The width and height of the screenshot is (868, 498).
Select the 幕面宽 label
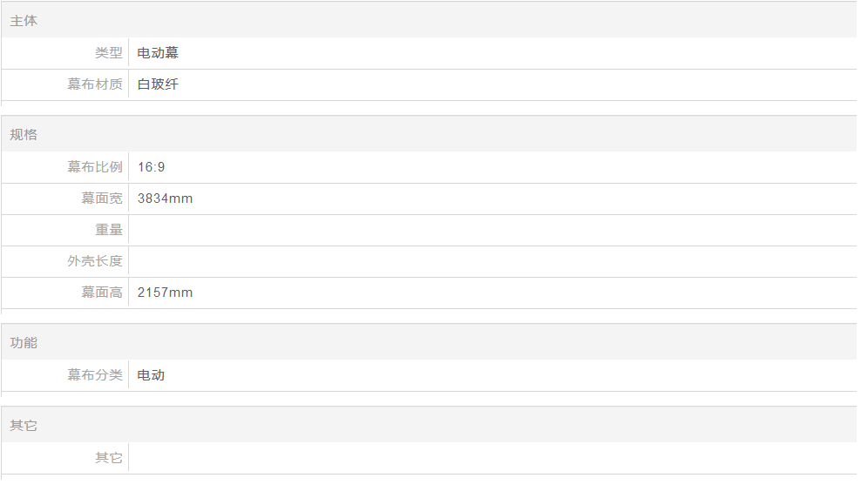[102, 199]
